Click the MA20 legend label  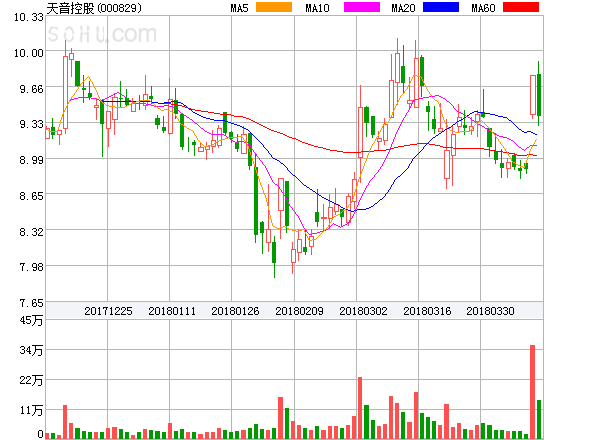(x=403, y=8)
